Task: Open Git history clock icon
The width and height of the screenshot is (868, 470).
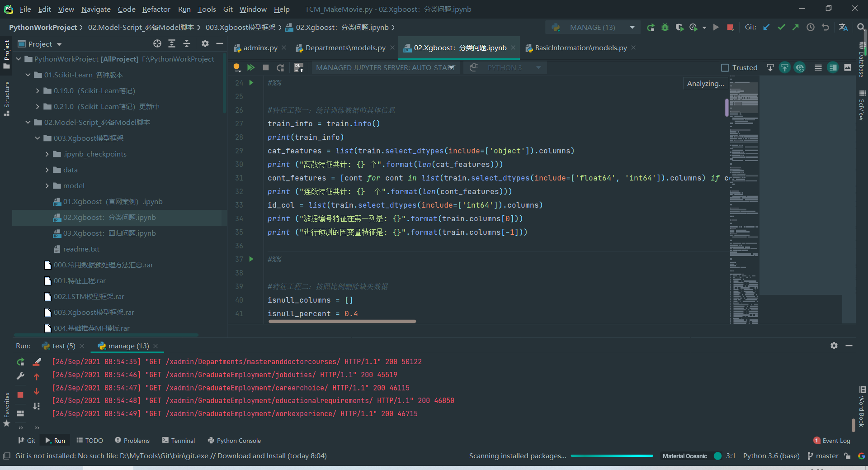Action: (811, 28)
